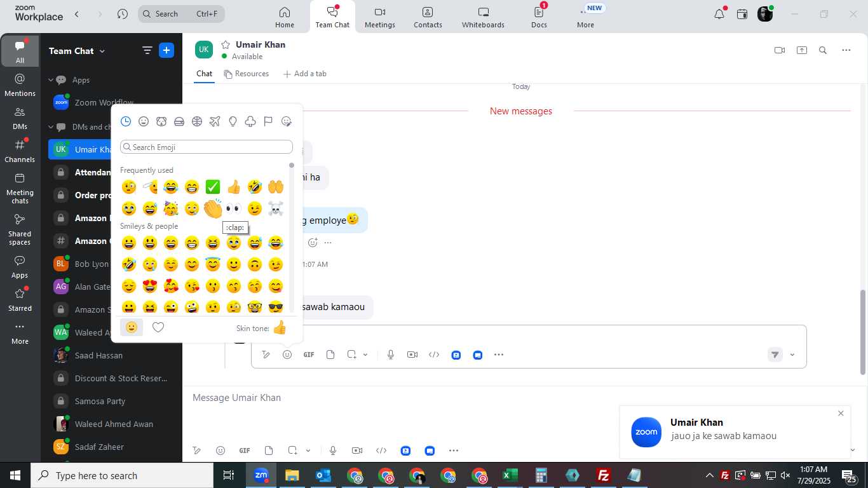868x488 pixels.
Task: Open screenshot dropdown arrow in reply toolbar
Action: pos(365,355)
